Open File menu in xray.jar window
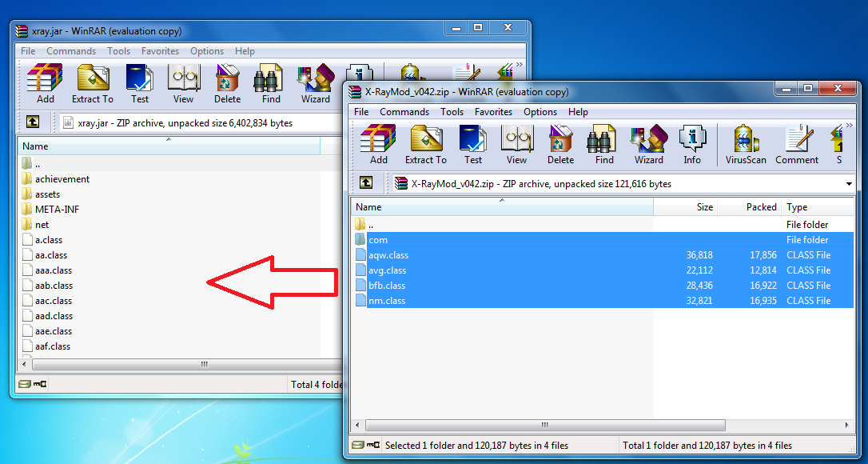The width and height of the screenshot is (868, 464). (x=28, y=51)
